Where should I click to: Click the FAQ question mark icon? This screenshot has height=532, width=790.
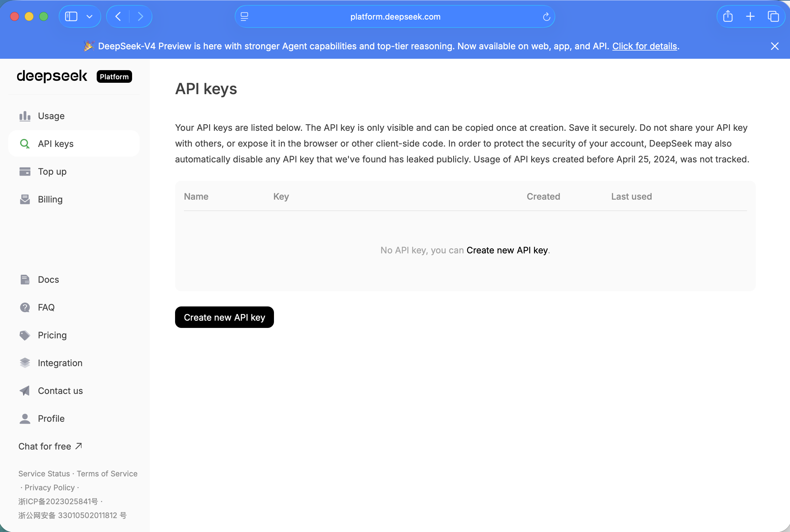click(25, 307)
